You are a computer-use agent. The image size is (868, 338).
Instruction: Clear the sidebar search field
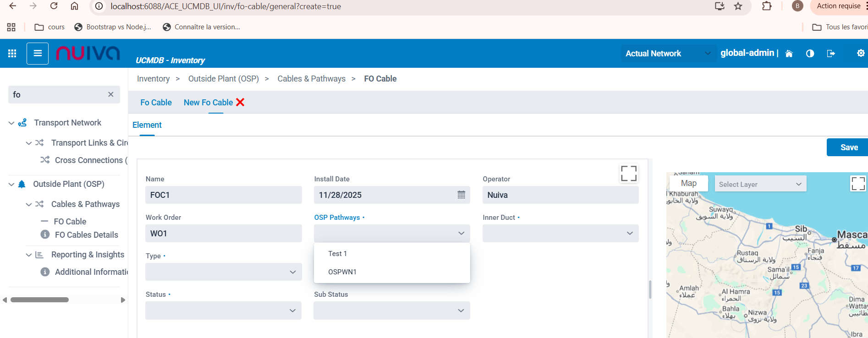coord(110,94)
